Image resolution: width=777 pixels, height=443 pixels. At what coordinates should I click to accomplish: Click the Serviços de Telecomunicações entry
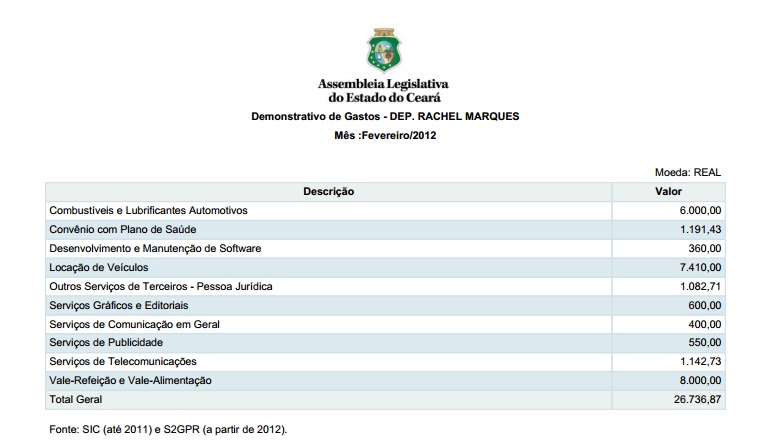[x=122, y=361]
